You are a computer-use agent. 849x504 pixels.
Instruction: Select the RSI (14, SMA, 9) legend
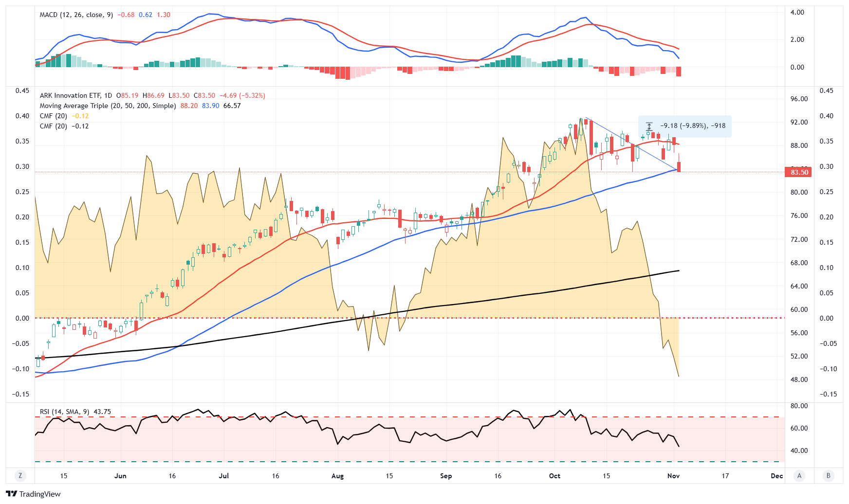click(x=64, y=412)
